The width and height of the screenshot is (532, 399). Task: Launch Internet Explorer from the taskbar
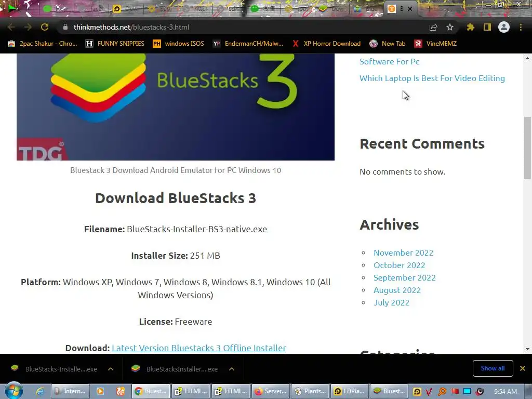tap(40, 391)
